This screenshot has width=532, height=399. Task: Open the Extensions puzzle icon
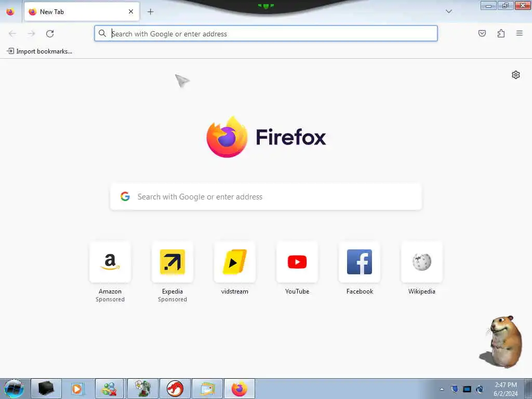coord(501,33)
